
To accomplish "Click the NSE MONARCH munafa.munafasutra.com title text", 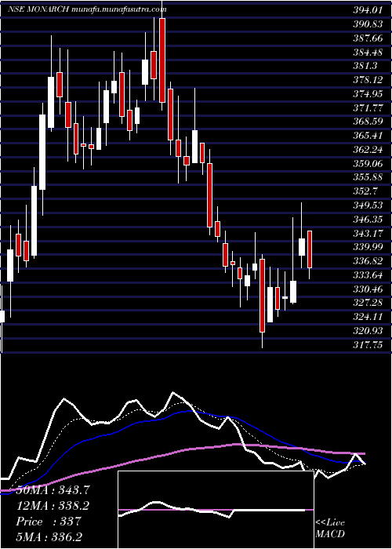I will tap(87, 9).
